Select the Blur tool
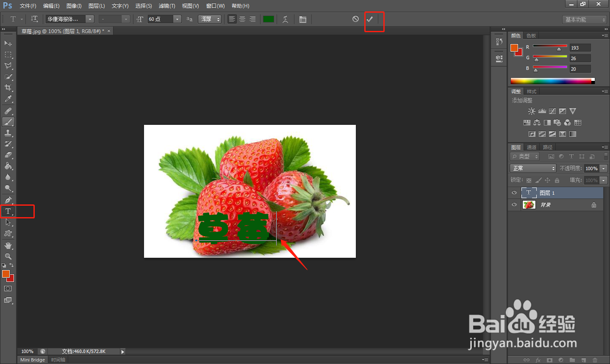Image resolution: width=610 pixels, height=364 pixels. tap(8, 177)
